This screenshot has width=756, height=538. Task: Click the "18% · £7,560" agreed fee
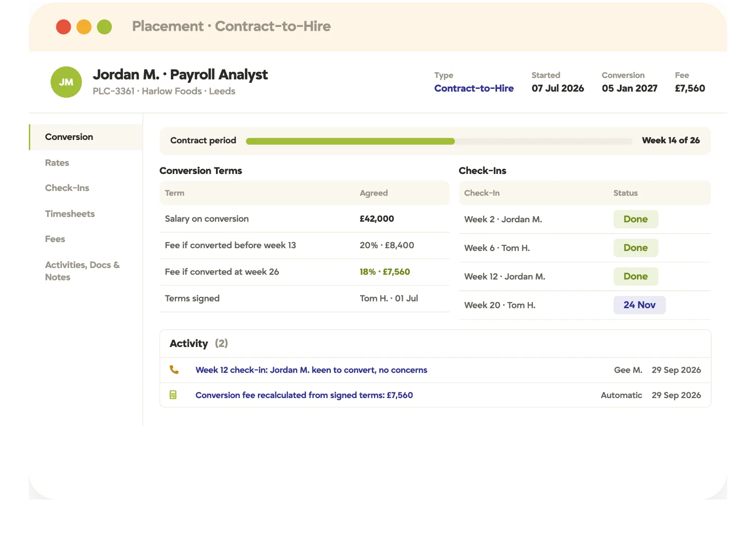[385, 272]
